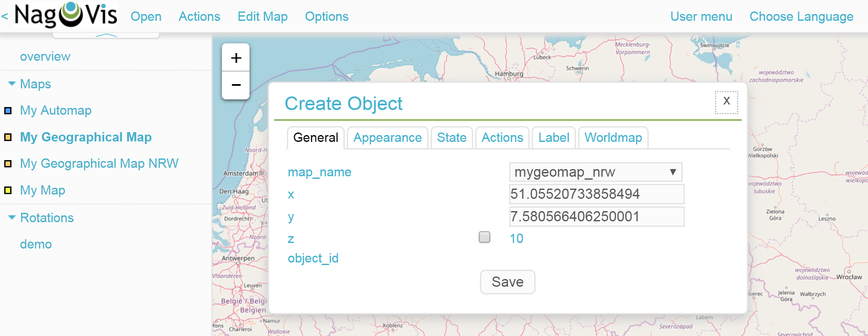Click the z default value 10
This screenshot has height=336, width=868.
pos(516,238)
